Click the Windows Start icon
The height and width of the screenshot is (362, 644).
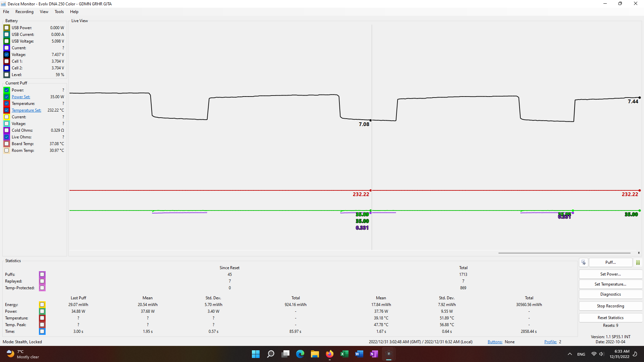(x=256, y=354)
